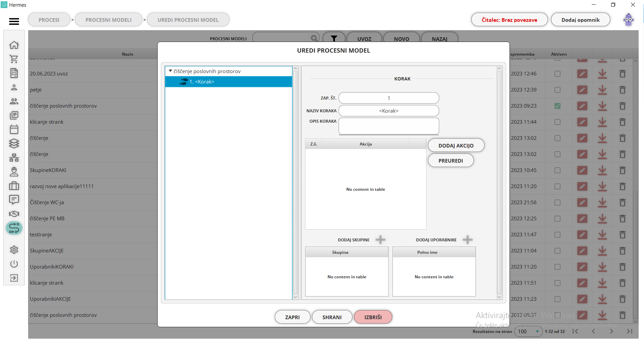Click the DODAJ UPORABNIKE plus icon
This screenshot has width=644, height=344.
click(468, 240)
